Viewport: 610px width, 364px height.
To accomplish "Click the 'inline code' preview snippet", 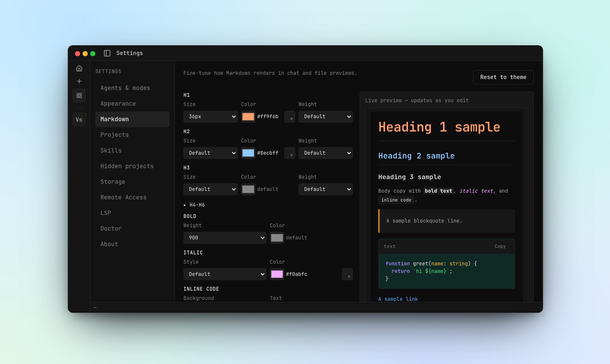I will [396, 200].
